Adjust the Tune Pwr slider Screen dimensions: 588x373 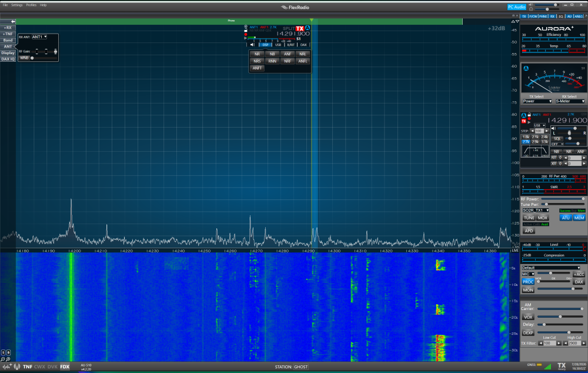[x=563, y=204]
